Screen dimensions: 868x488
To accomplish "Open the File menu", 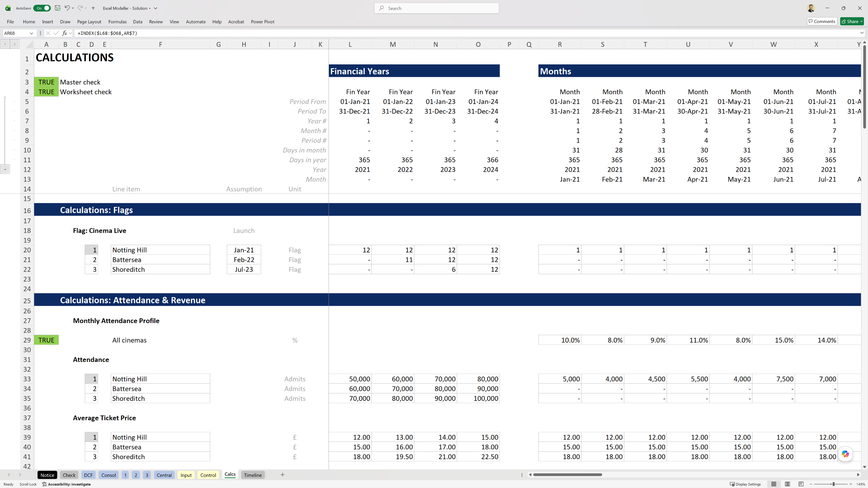I will [11, 22].
